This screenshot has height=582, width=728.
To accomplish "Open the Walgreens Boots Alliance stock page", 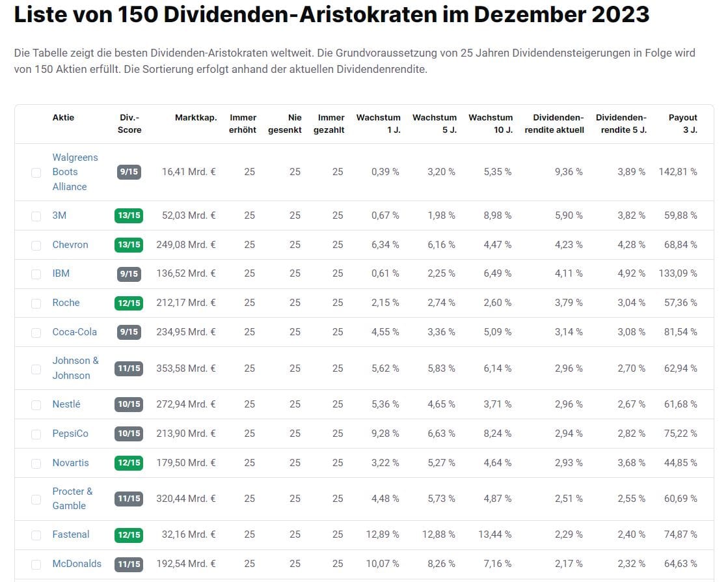I will pos(75,172).
